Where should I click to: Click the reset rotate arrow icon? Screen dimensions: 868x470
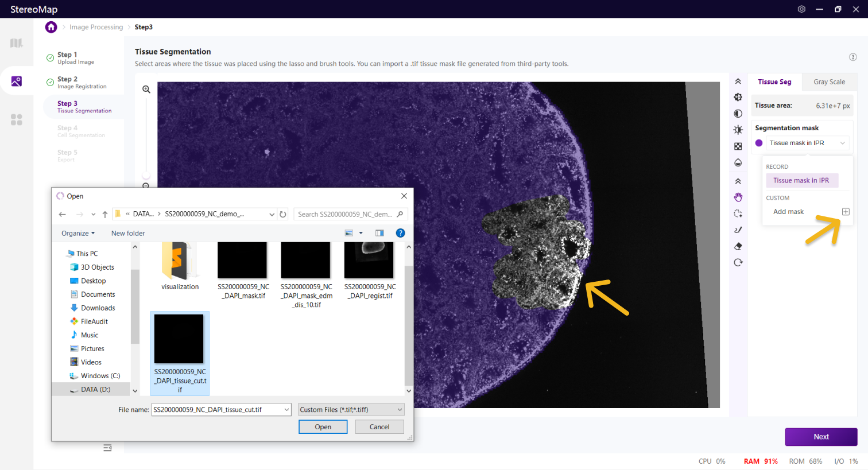click(x=738, y=263)
